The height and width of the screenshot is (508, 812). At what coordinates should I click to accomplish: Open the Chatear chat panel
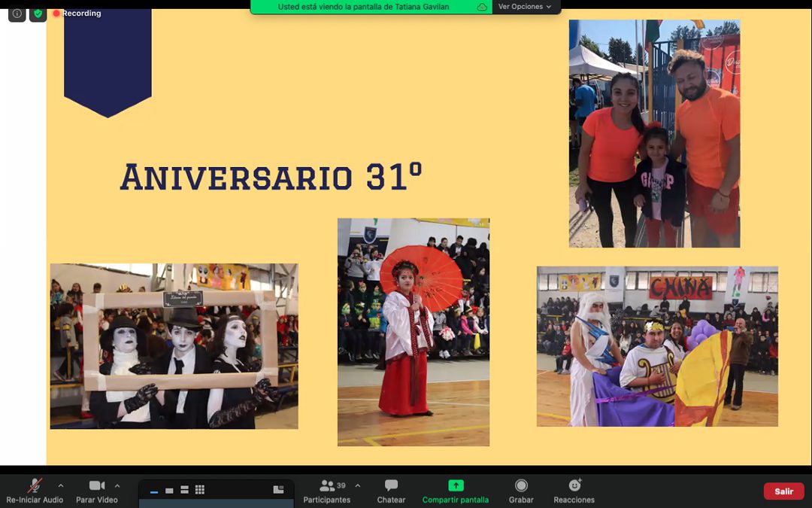(x=391, y=491)
